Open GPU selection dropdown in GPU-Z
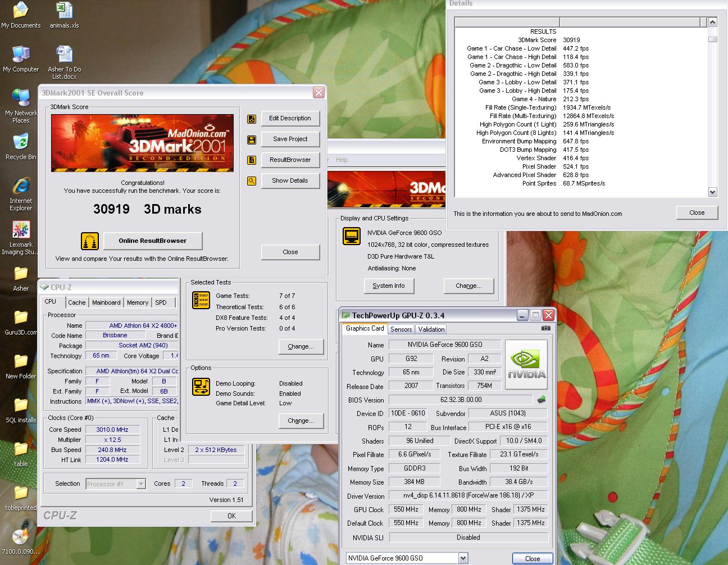This screenshot has height=565, width=728. click(463, 558)
